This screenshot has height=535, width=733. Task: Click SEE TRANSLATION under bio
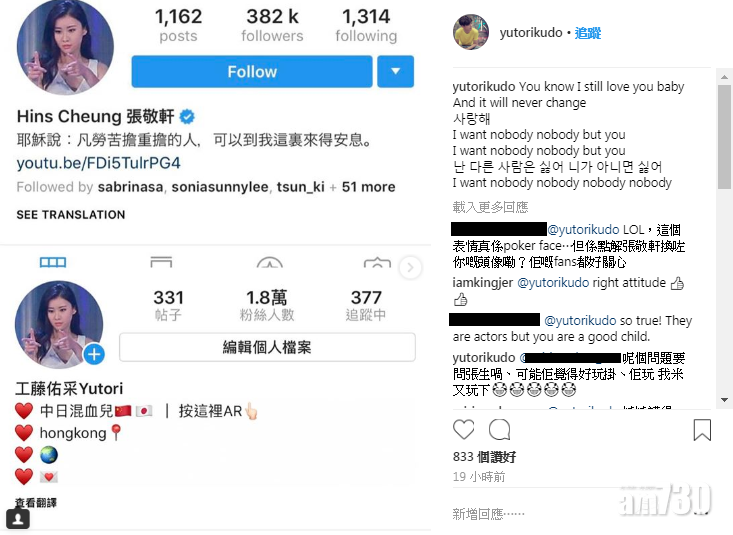click(x=71, y=215)
